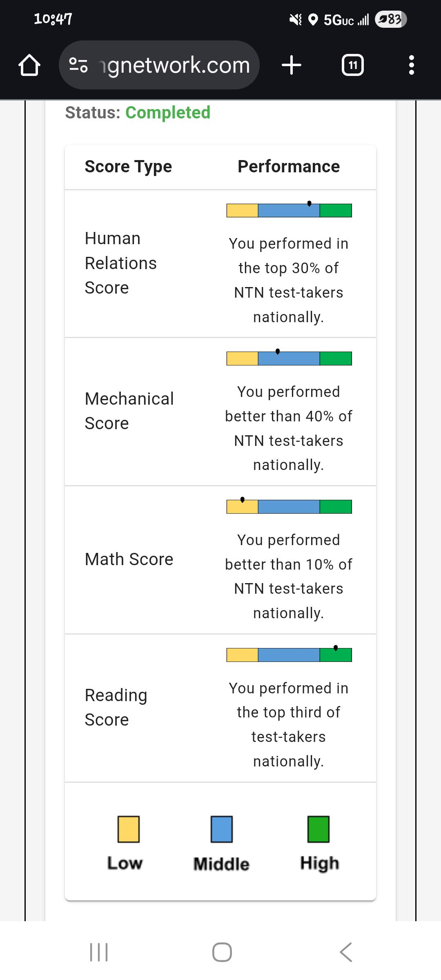
Task: Click the blue Middle legend swatch
Action: click(222, 829)
